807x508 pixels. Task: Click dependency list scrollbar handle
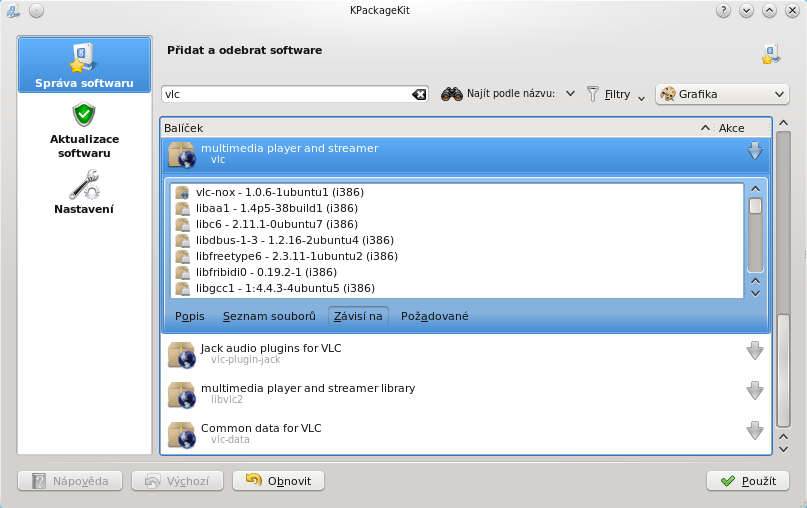[755, 206]
